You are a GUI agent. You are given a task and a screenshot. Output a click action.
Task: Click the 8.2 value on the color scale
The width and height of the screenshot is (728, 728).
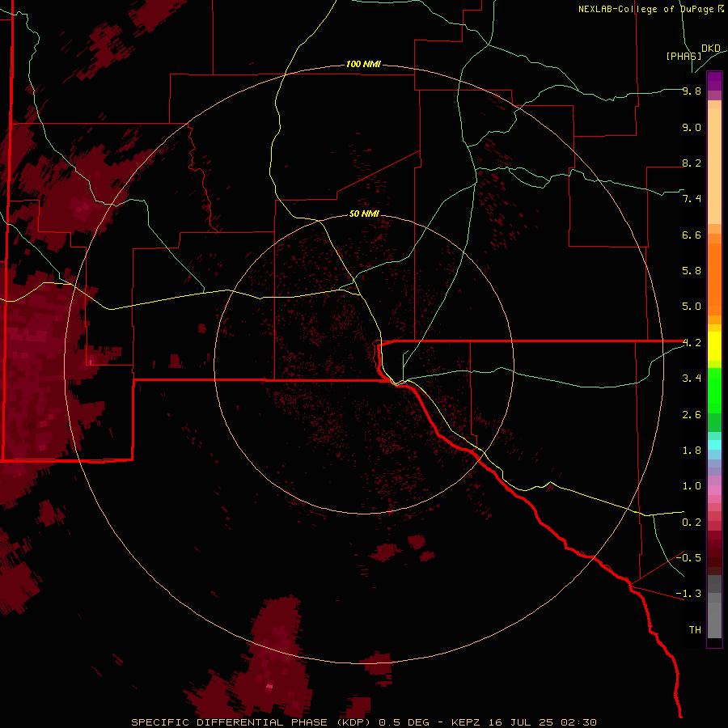point(692,163)
